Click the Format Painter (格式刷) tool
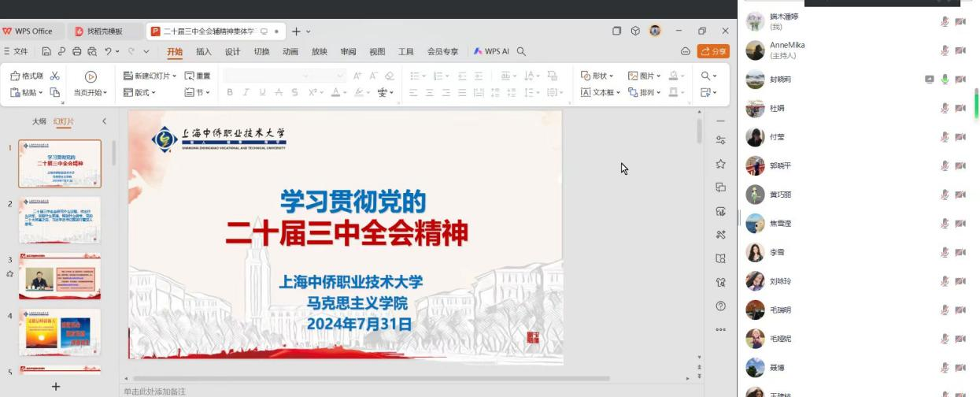The image size is (980, 397). pyautogui.click(x=26, y=76)
